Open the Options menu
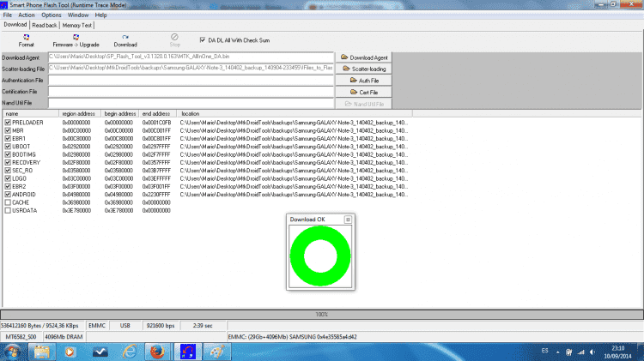This screenshot has width=644, height=361. coord(52,15)
